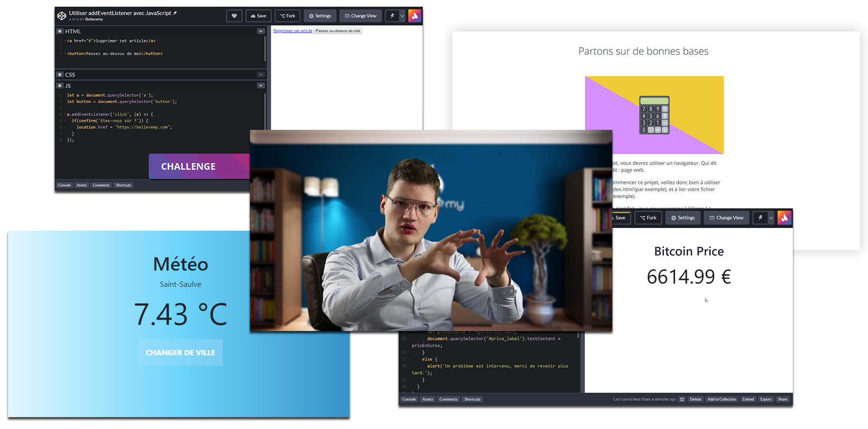This screenshot has width=868, height=429.
Task: Click the pencil edit-title icon beside the pen name
Action: point(175,13)
